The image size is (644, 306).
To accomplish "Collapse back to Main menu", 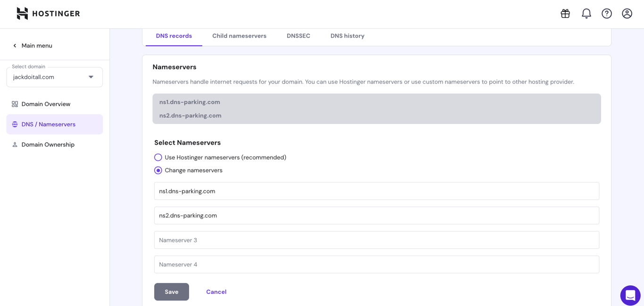I will [x=32, y=45].
